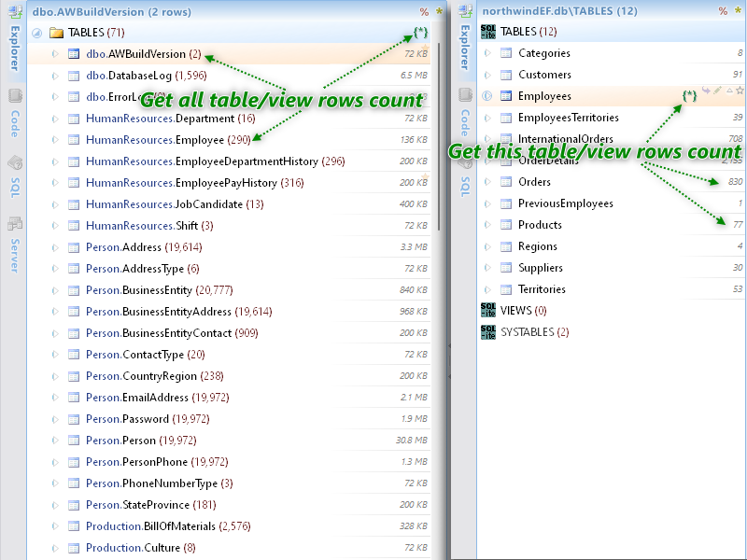747x560 pixels.
Task: Click the 30.8 MB size of Person.Person
Action: (411, 441)
